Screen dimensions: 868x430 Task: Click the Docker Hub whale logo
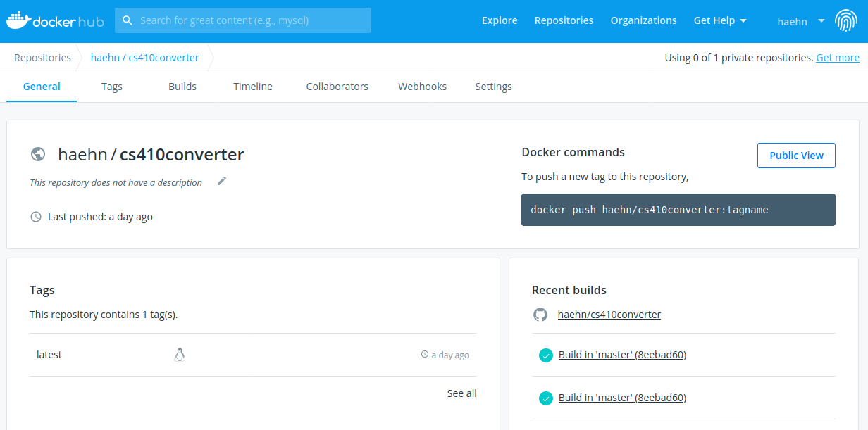coord(55,21)
